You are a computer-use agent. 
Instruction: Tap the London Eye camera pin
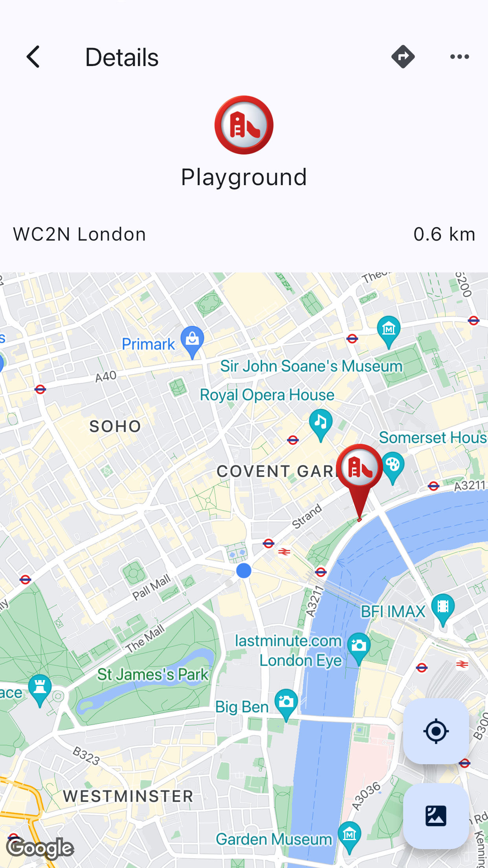359,648
